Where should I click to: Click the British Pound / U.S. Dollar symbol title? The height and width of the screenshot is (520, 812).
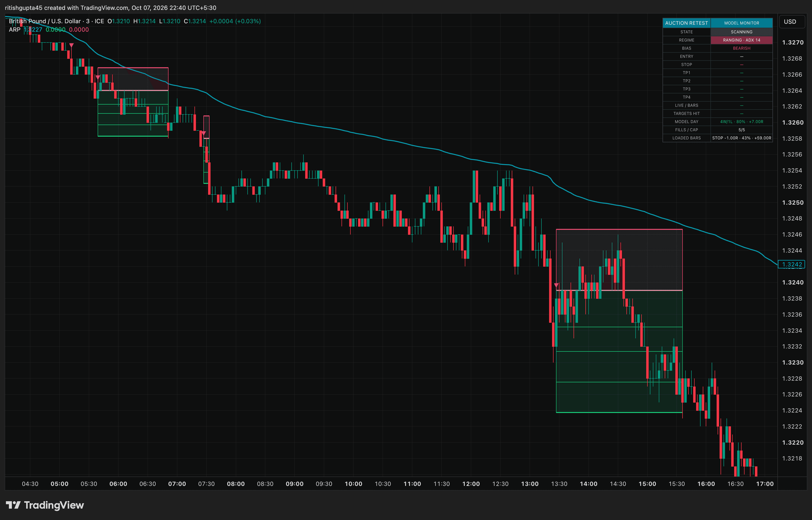pyautogui.click(x=44, y=21)
